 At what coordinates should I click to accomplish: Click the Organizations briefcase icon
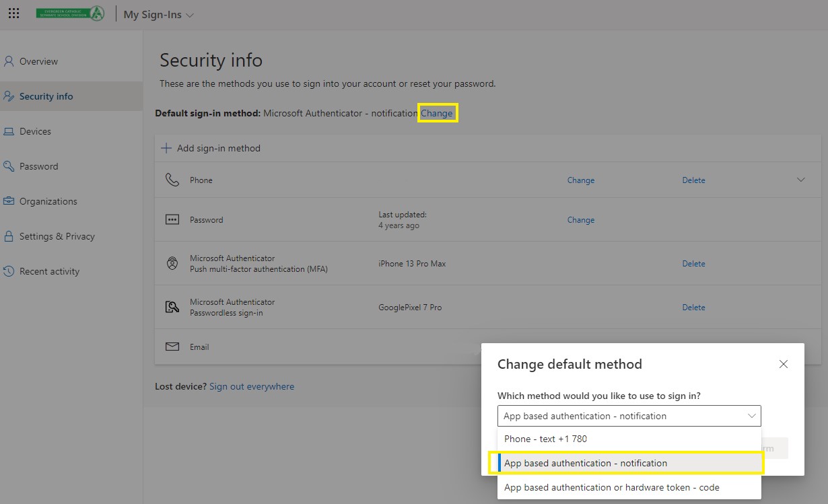[x=9, y=201]
